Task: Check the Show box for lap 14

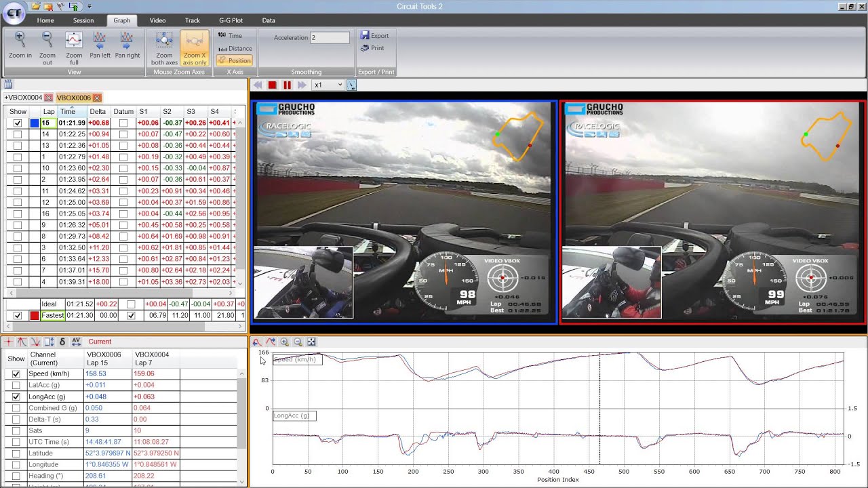Action: [18, 134]
